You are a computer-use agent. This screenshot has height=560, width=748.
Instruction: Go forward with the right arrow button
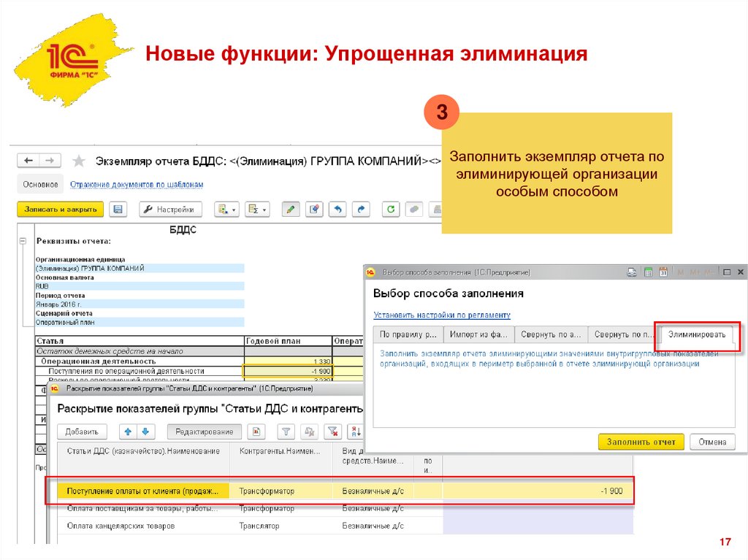[x=50, y=161]
